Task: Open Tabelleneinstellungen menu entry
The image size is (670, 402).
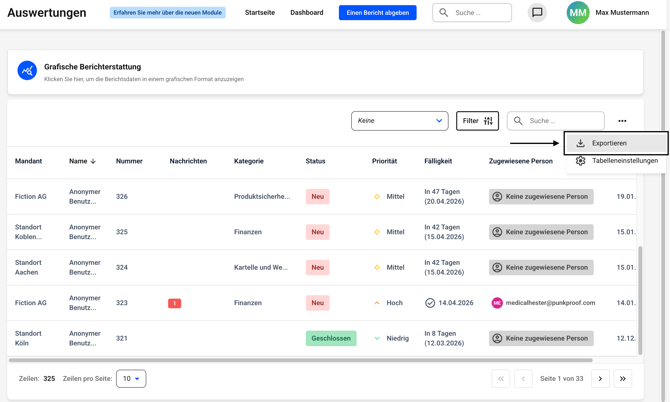Action: pyautogui.click(x=624, y=161)
